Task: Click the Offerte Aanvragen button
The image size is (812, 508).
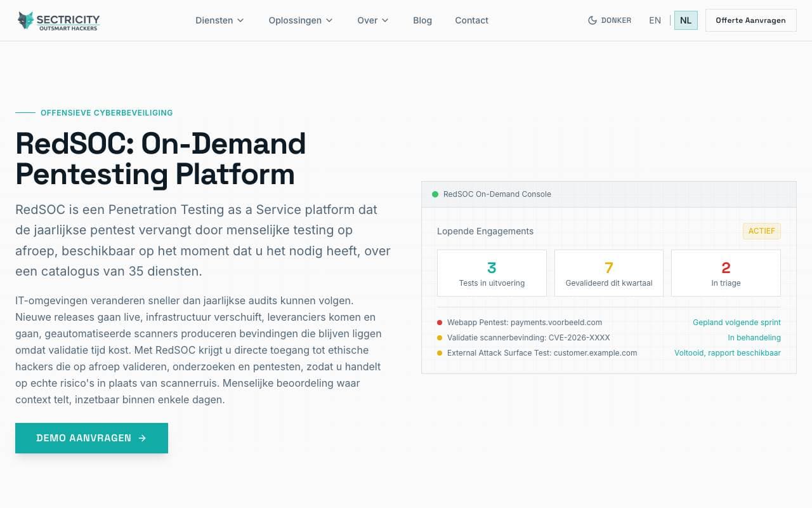Action: (751, 20)
